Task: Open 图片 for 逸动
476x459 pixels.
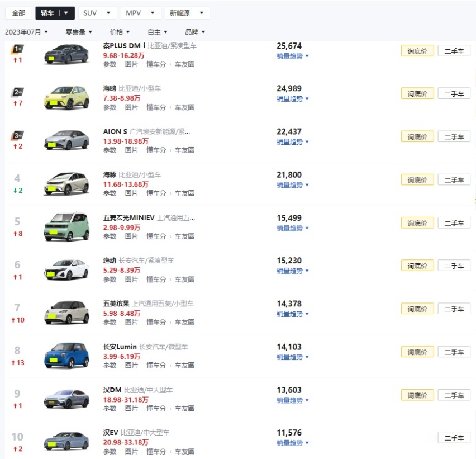Action: (131, 280)
